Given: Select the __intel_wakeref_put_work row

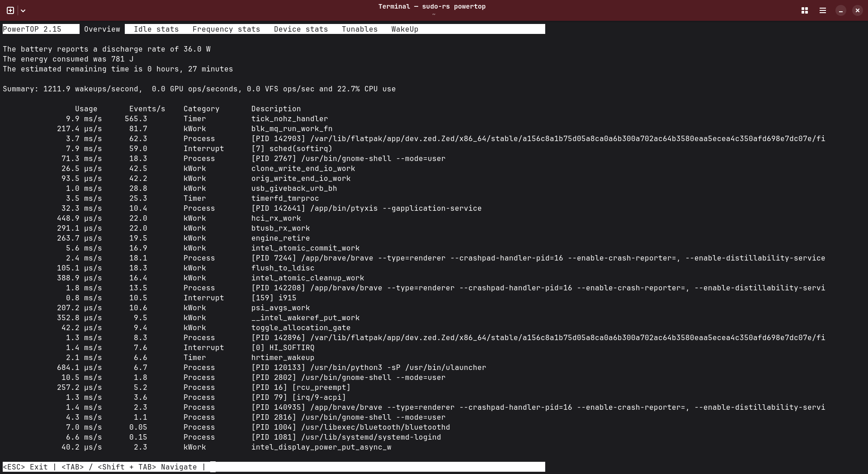Looking at the screenshot, I should pos(208,318).
